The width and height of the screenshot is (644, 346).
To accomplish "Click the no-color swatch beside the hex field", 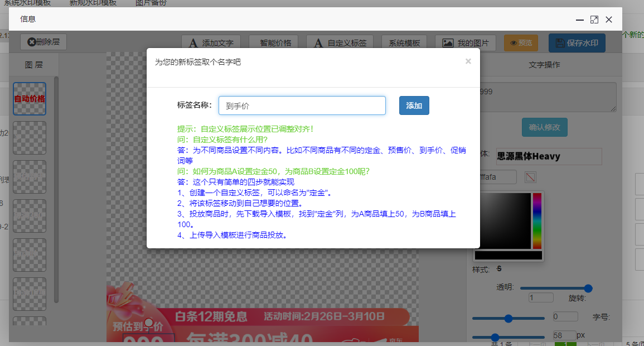I will click(531, 177).
